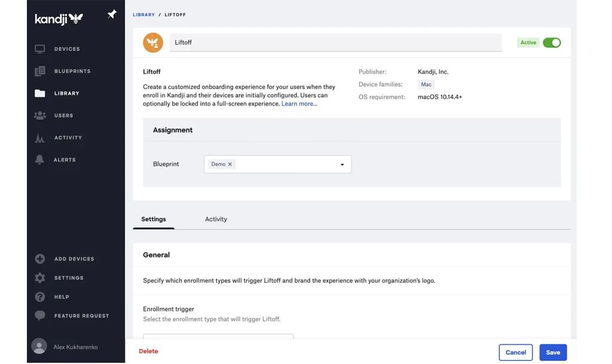Viewport: 612px width, 364px height.
Task: Click the Save button
Action: click(x=553, y=352)
